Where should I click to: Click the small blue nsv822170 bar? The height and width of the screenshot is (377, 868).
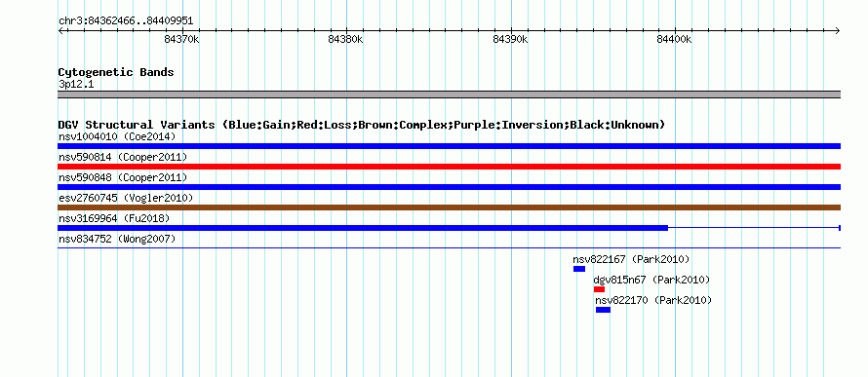tap(603, 310)
